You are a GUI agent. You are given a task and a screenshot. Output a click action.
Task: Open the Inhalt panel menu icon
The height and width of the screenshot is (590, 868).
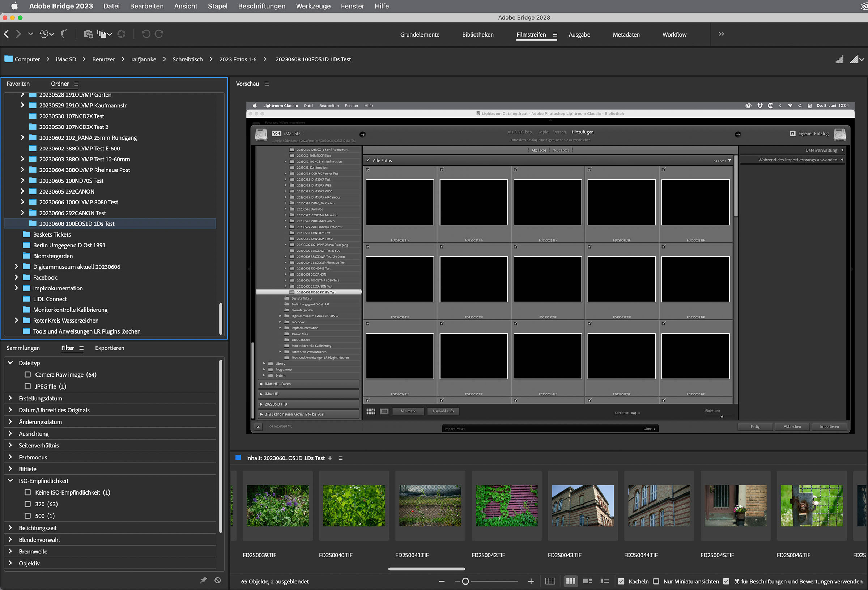click(x=340, y=458)
